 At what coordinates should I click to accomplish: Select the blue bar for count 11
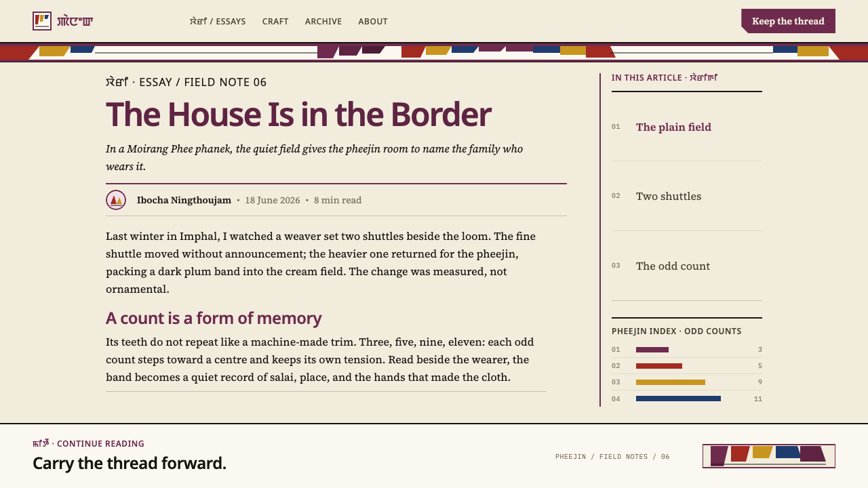(x=678, y=399)
